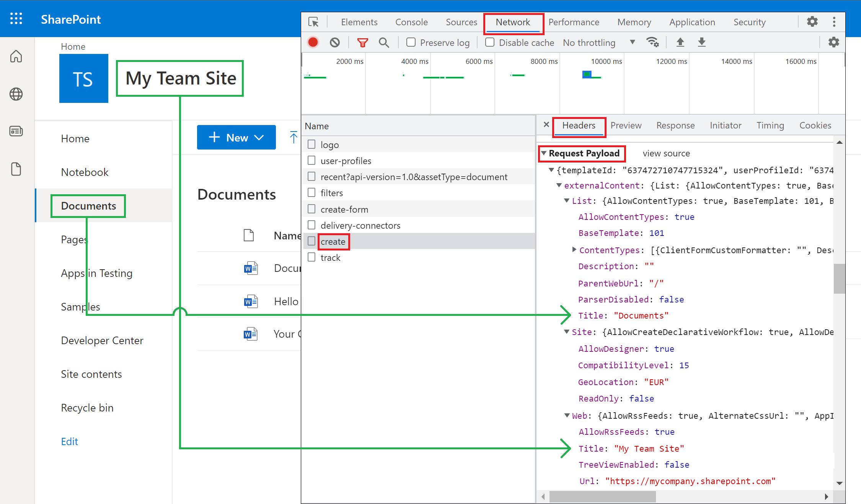
Task: Open the network request filter
Action: click(x=362, y=42)
